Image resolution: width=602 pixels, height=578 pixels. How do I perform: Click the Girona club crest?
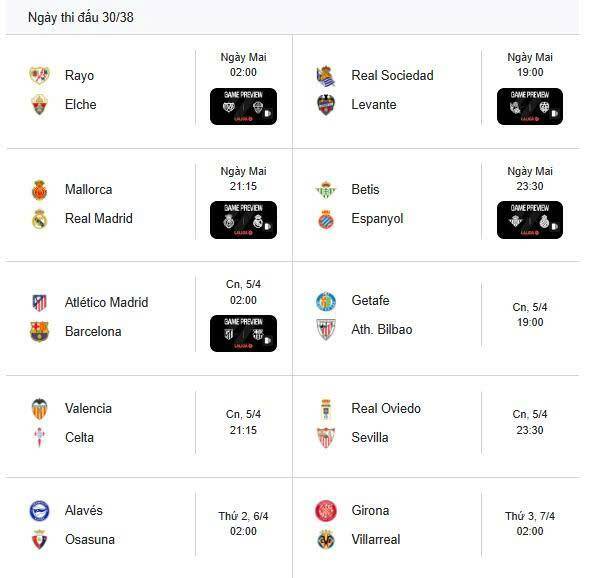click(326, 510)
